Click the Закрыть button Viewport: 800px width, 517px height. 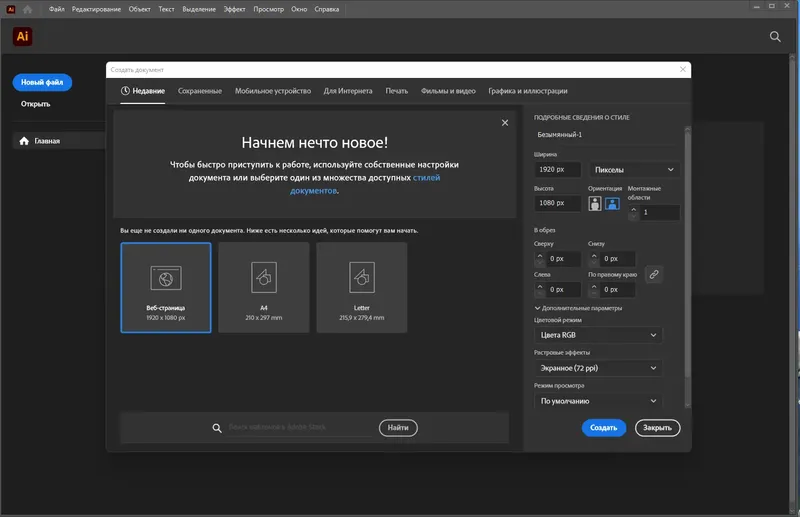[657, 428]
